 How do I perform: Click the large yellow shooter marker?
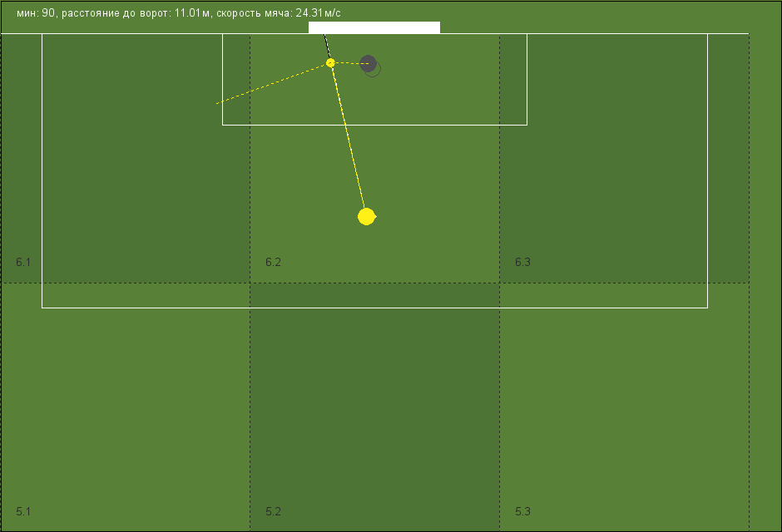(x=367, y=217)
